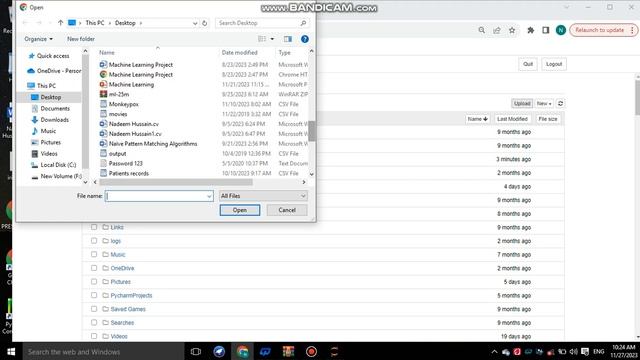Tick the checkbox beside Links folder
The height and width of the screenshot is (360, 640).
coord(94,227)
